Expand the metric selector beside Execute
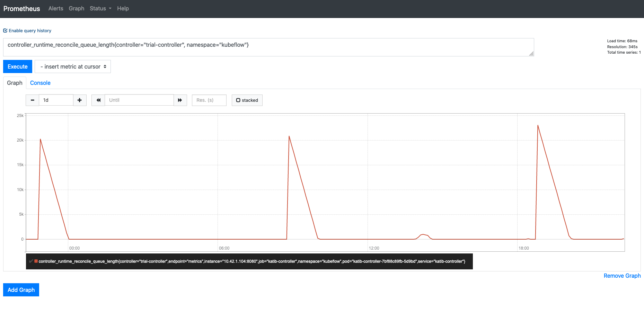The height and width of the screenshot is (313, 644). click(x=72, y=66)
